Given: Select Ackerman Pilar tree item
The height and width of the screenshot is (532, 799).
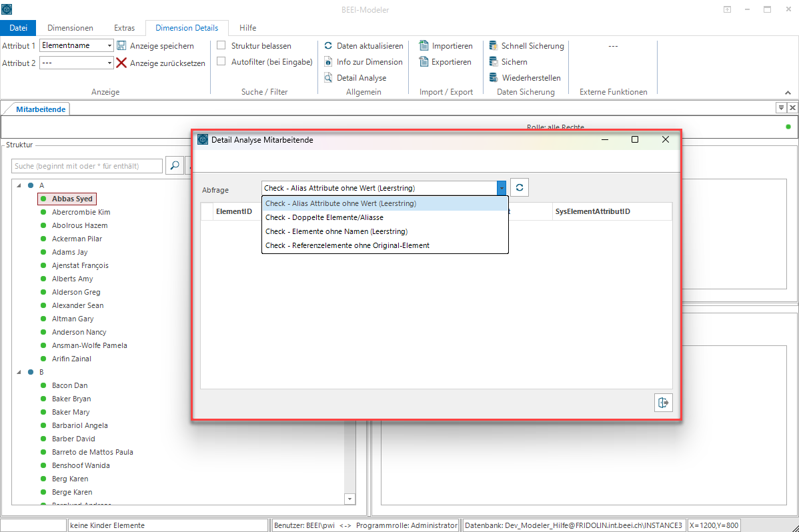Looking at the screenshot, I should pyautogui.click(x=77, y=239).
